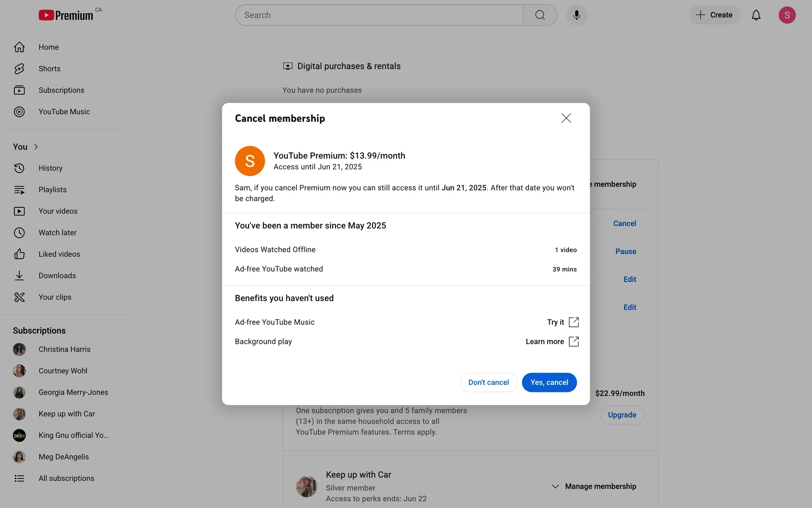Screen dimensions: 812x508
Task: Click 'YouTube Premium: $13.99/month' text
Action: click(339, 156)
